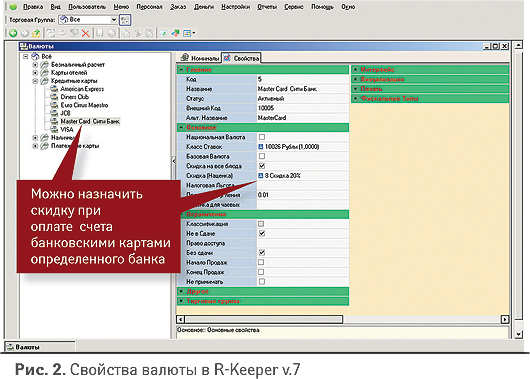Collapse the Главное properties section

click(181, 70)
